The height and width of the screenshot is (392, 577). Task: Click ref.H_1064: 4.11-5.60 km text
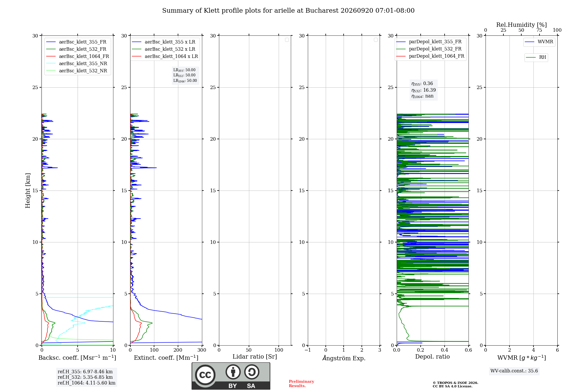[87, 383]
